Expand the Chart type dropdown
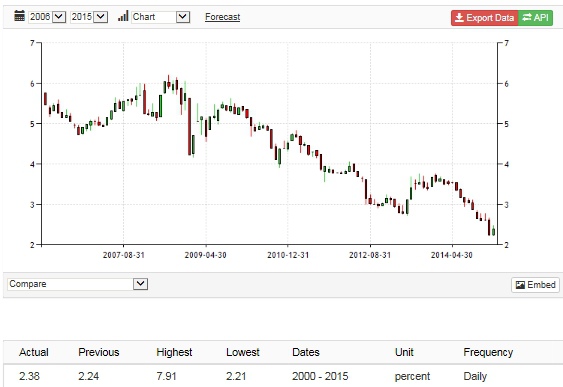Viewport: 563px width, 387px height. pos(160,17)
